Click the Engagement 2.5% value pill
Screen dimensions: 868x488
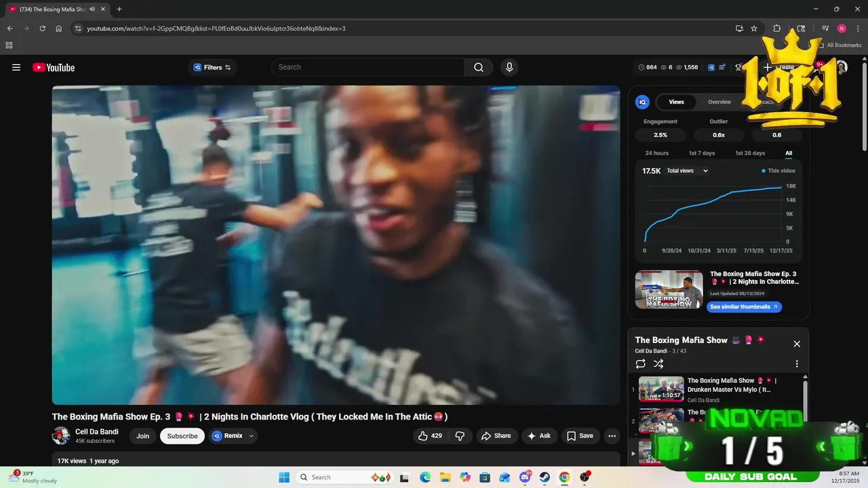tap(660, 135)
